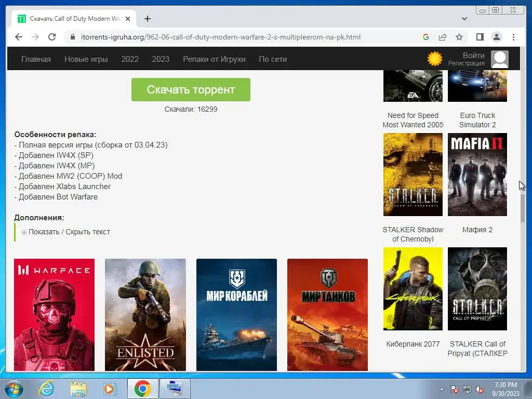Screen dimensions: 532x399
Task: Open the browser side panel icon
Action: click(480, 37)
